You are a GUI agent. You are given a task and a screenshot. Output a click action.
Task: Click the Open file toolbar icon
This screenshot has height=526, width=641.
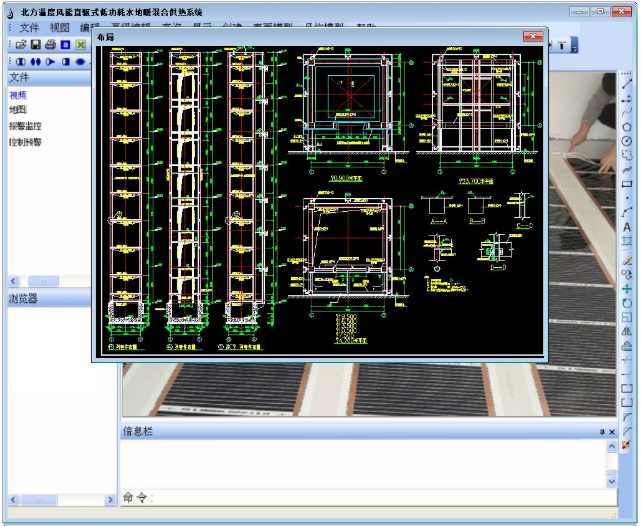(22, 45)
